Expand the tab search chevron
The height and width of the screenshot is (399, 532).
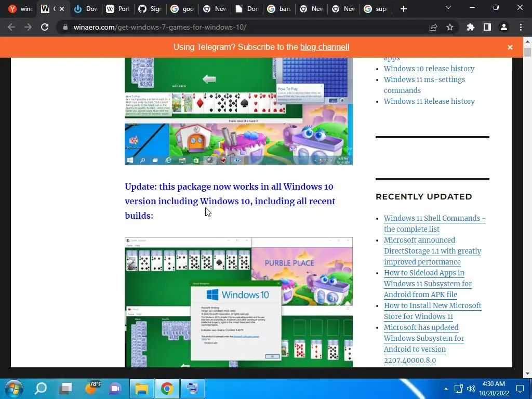448,7
